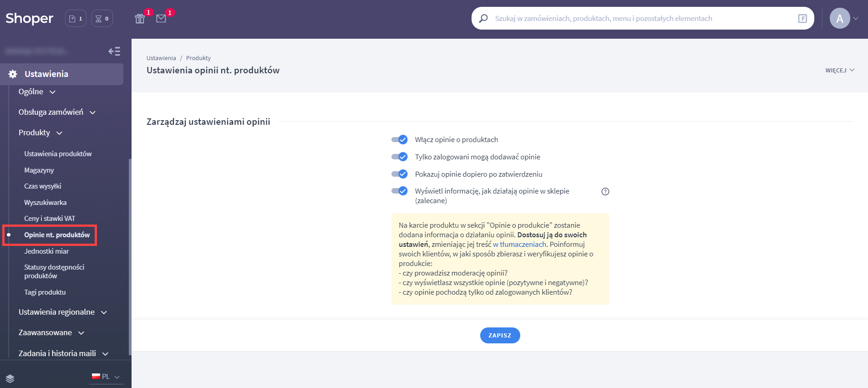Follow the 'w tłumaczeniach' link
Image resolution: width=868 pixels, height=388 pixels.
click(519, 245)
